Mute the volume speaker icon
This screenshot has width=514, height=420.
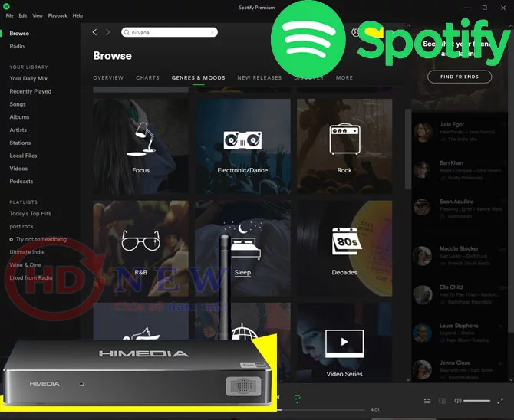click(458, 401)
